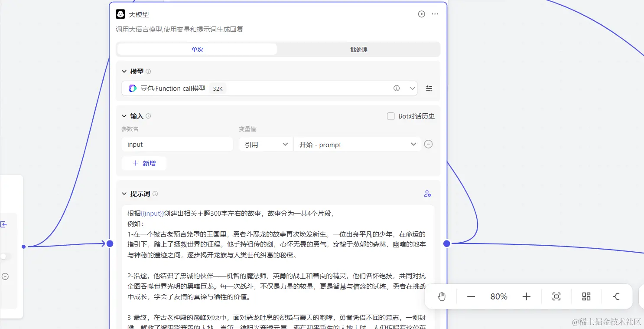The height and width of the screenshot is (329, 644).
Task: Select the hand pan tool
Action: click(442, 296)
